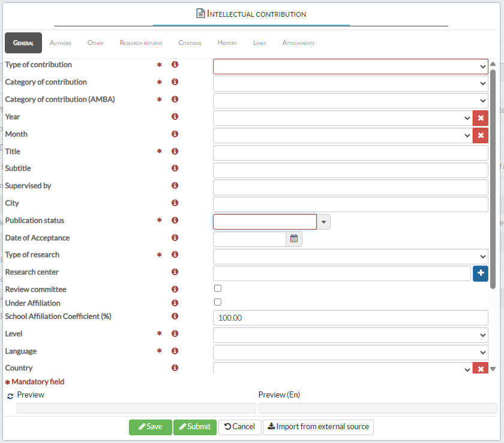Click into the Title text field
Image resolution: width=504 pixels, height=443 pixels.
point(350,153)
